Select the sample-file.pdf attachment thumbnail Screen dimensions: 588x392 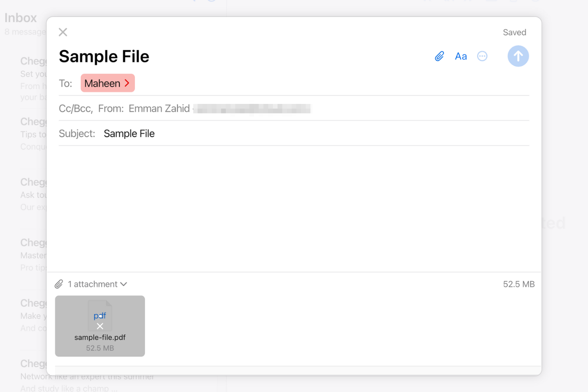100,337
